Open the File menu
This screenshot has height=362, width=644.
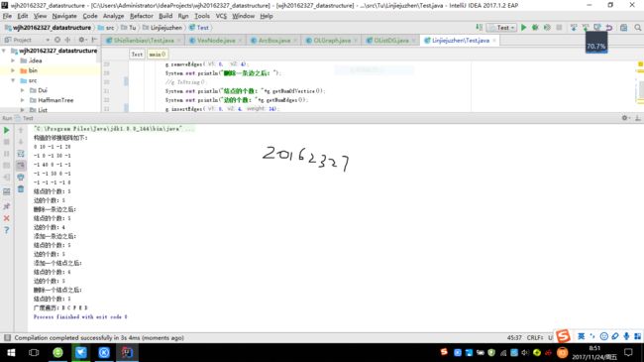click(7, 16)
